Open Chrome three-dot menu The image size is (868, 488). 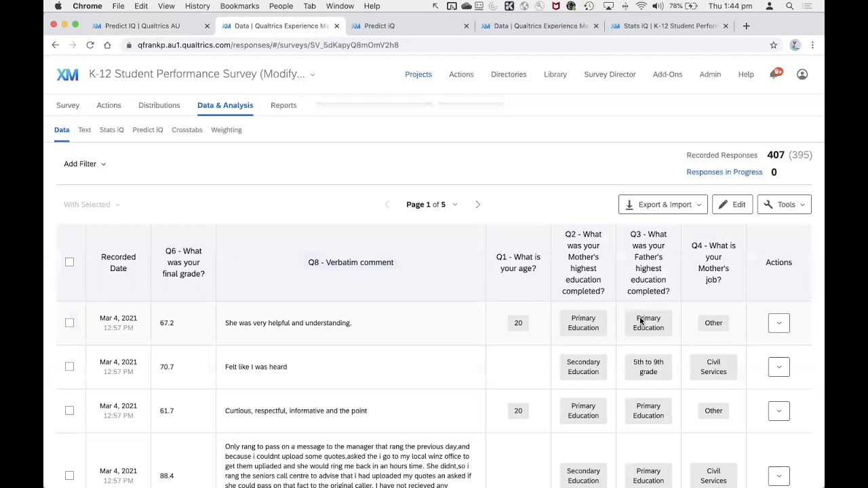point(812,45)
